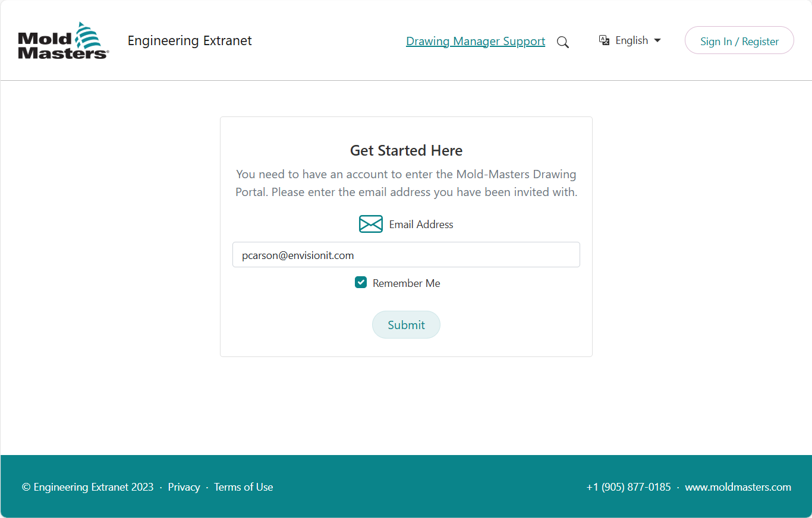
Task: Uncheck the Remember Me checkbox
Action: click(361, 282)
